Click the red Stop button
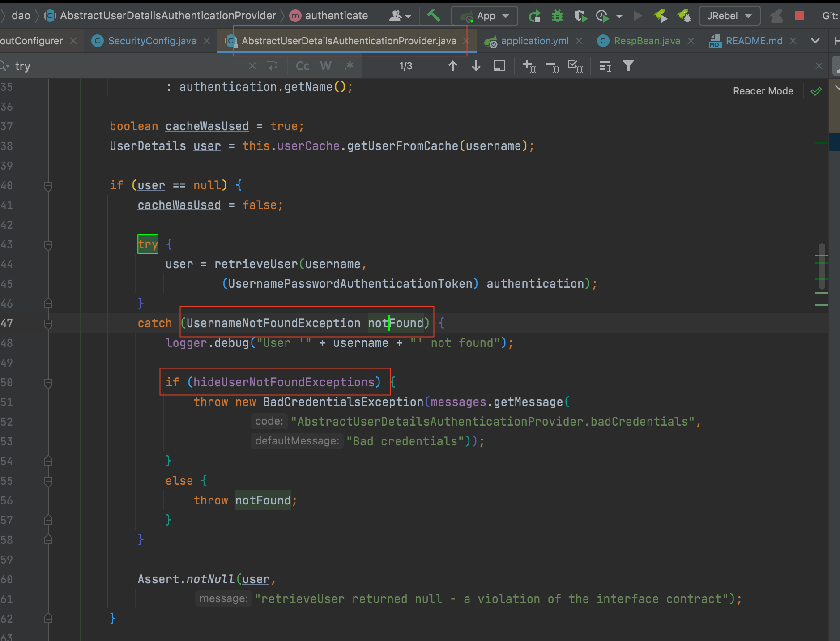This screenshot has width=840, height=641. (x=799, y=16)
